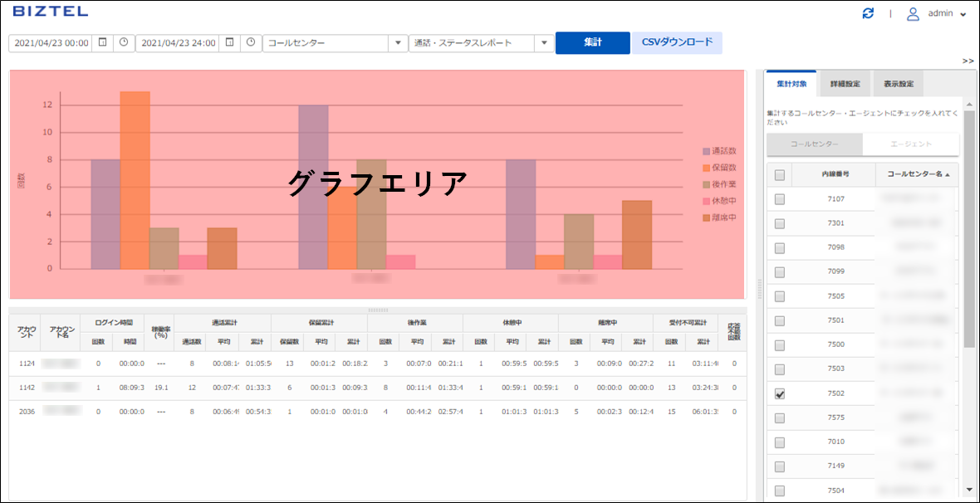Open calendar picker for start date
The width and height of the screenshot is (980, 503).
click(x=103, y=42)
